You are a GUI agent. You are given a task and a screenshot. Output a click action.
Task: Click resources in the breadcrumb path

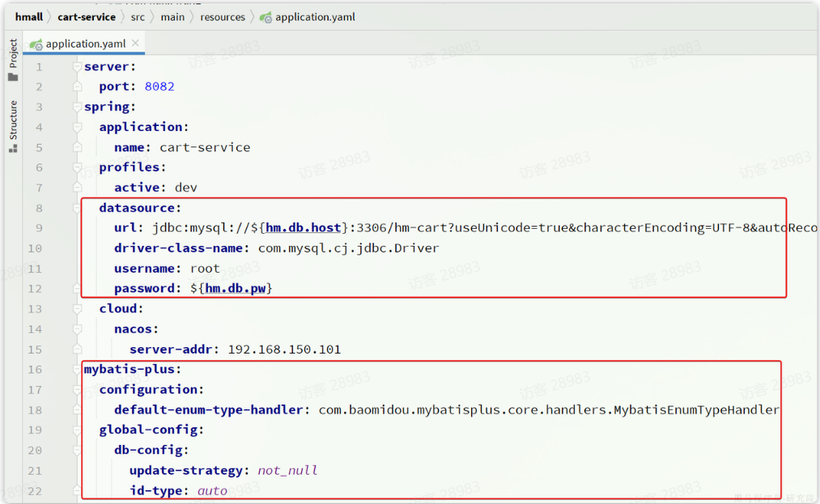click(223, 17)
